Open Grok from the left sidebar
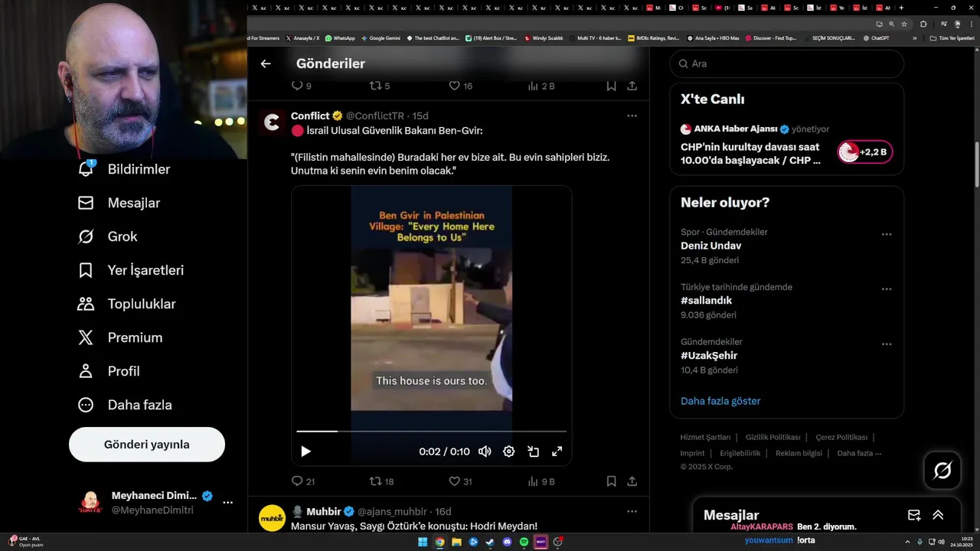 [x=107, y=236]
